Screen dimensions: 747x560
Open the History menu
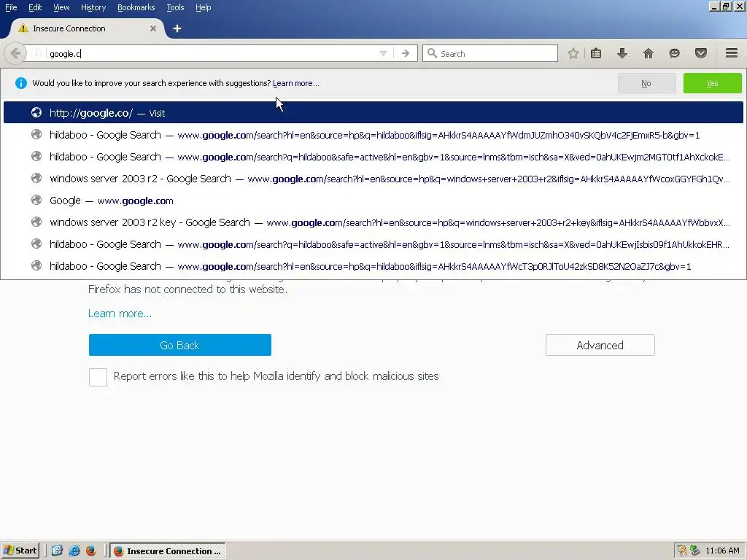coord(93,7)
